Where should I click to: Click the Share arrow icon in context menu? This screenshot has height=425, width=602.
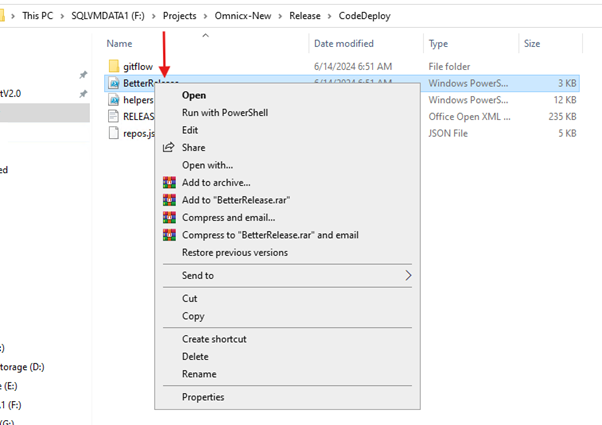pyautogui.click(x=169, y=147)
